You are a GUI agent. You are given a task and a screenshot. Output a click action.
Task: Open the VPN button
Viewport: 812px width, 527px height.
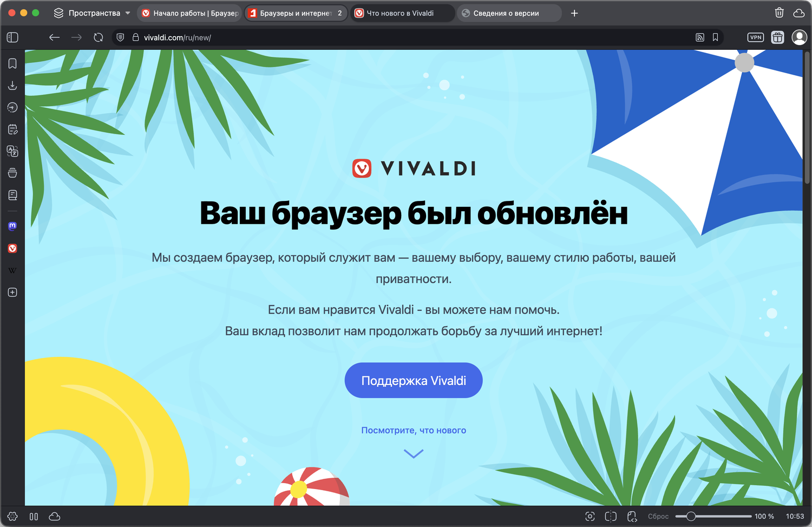pos(756,37)
